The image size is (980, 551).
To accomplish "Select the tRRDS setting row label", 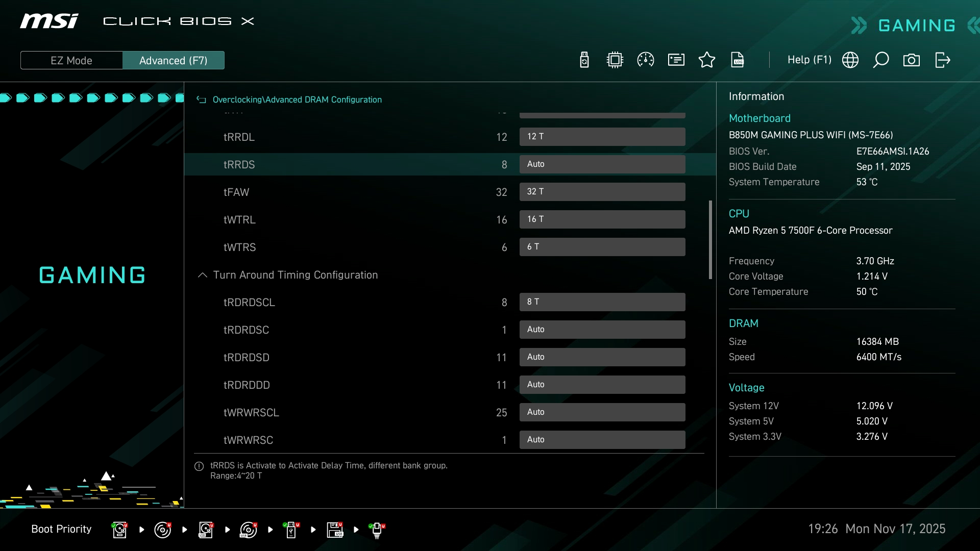I will (239, 165).
